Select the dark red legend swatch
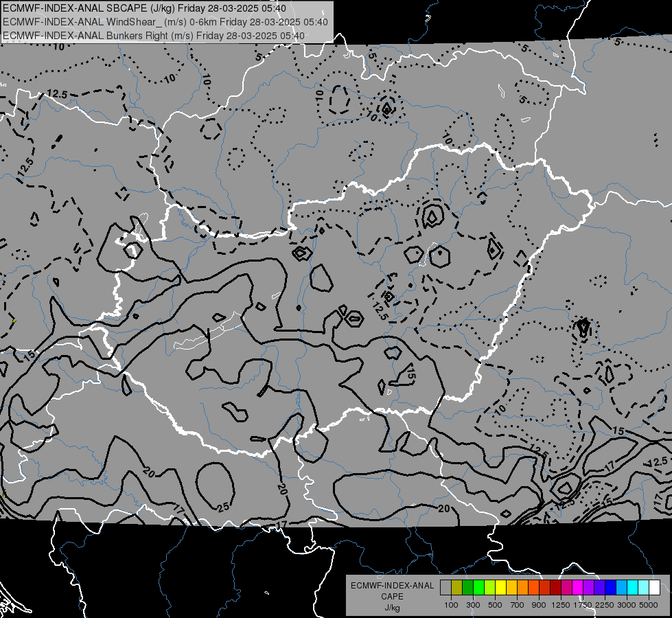The width and height of the screenshot is (672, 618). click(555, 588)
